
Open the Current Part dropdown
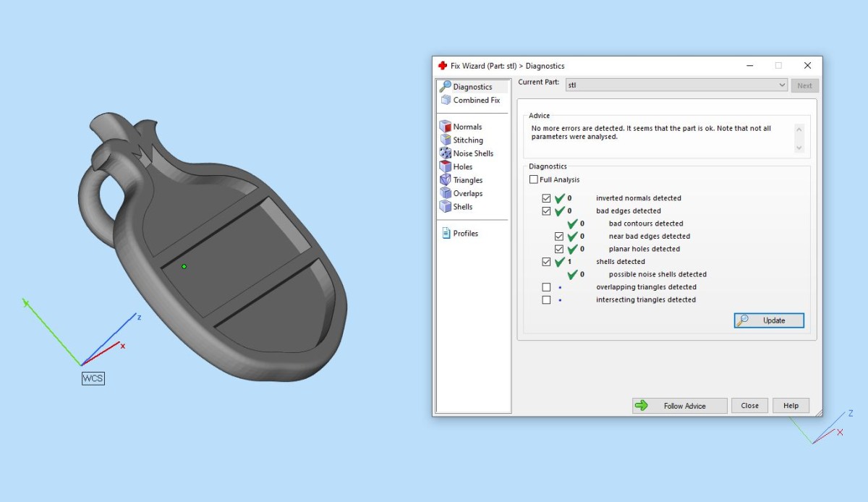click(676, 85)
